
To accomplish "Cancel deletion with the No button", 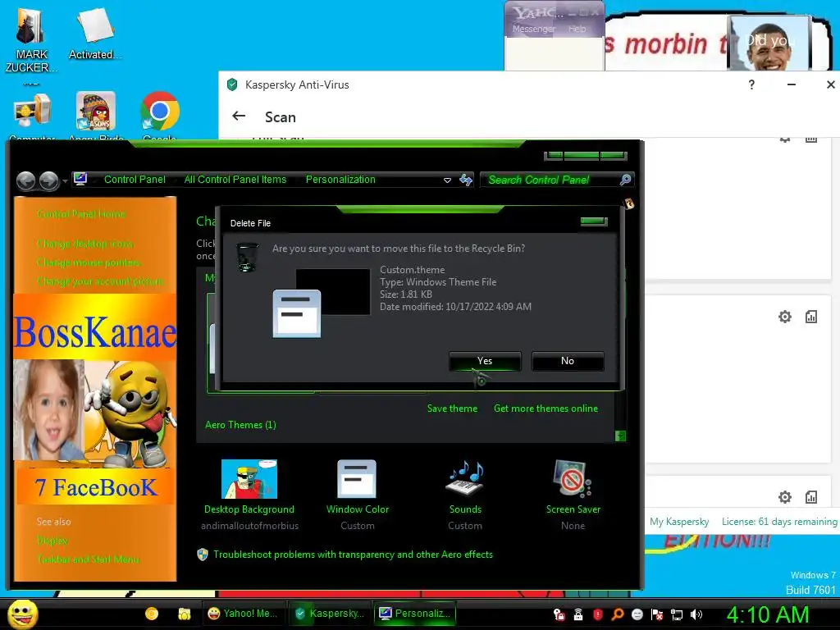I will coord(568,361).
